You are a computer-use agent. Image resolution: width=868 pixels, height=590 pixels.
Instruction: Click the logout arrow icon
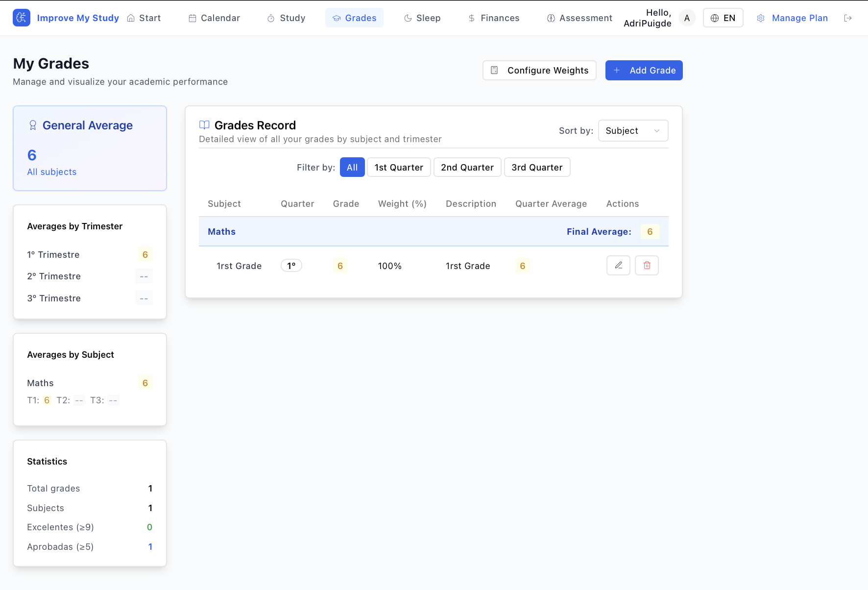pos(848,18)
